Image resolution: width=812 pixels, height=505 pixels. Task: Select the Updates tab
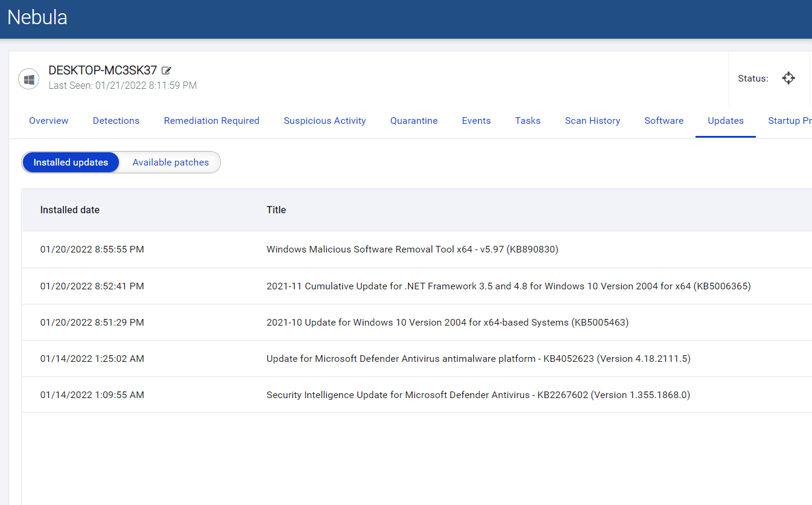pos(725,121)
